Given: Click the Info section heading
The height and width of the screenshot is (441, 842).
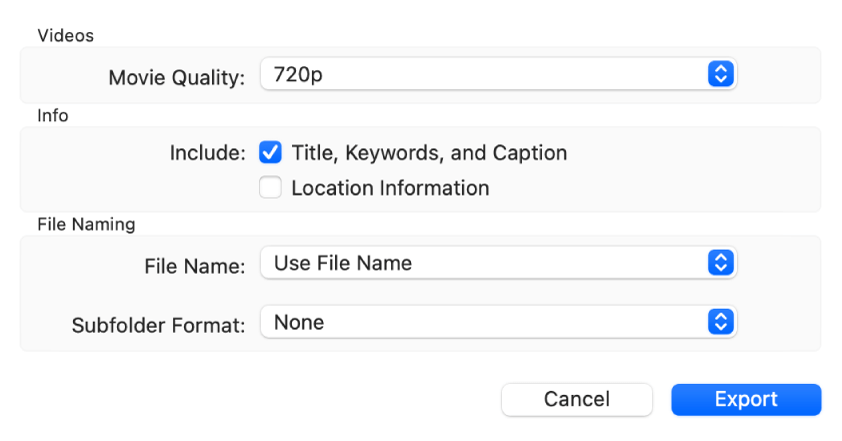Looking at the screenshot, I should (53, 115).
